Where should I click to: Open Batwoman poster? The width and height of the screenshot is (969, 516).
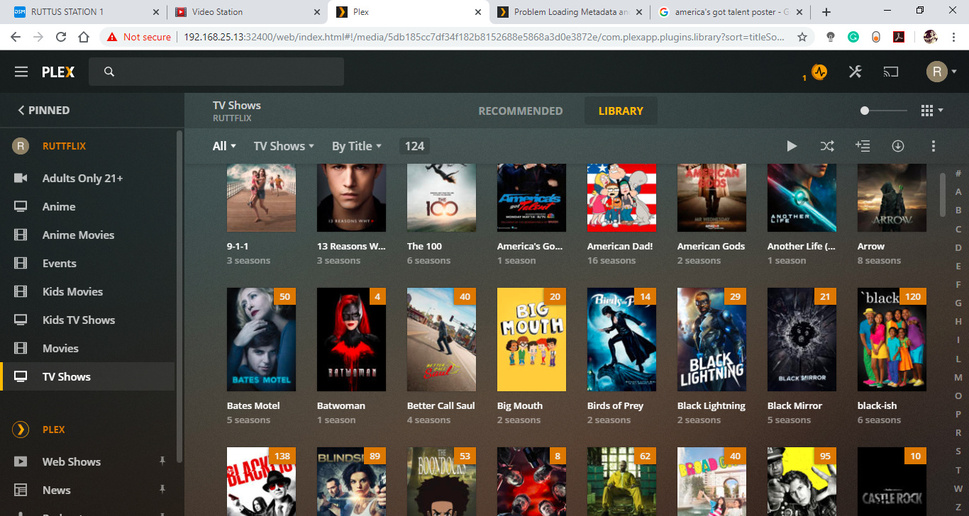(351, 339)
